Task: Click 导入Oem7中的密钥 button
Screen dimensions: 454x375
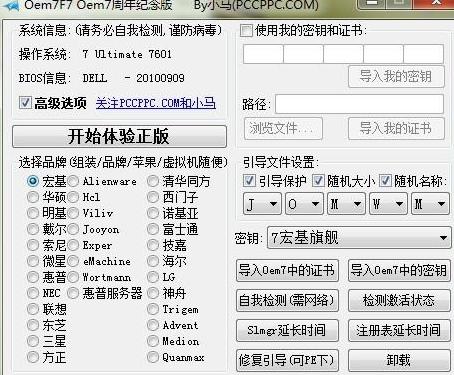Action: point(399,270)
